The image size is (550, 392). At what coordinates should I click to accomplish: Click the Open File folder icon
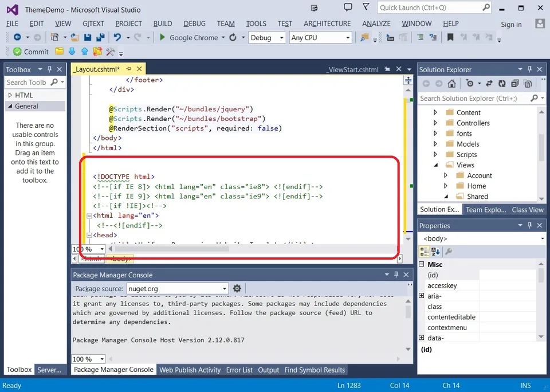(74, 37)
